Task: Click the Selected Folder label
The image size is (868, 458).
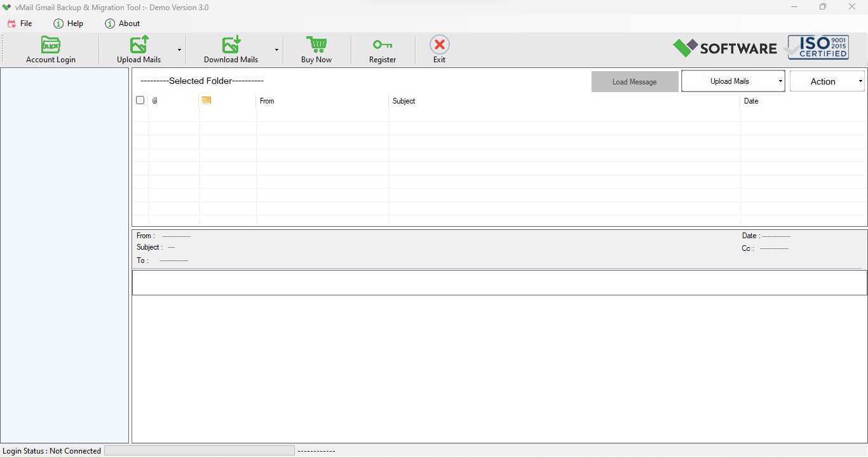Action: [202, 81]
